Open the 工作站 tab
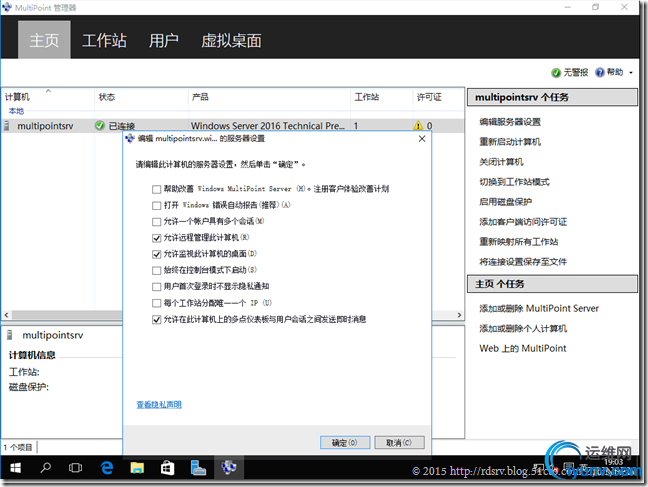The height and width of the screenshot is (487, 648). click(x=104, y=41)
